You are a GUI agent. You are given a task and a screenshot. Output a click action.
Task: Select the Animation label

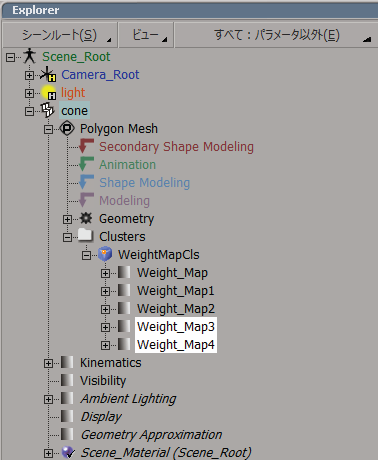click(x=127, y=165)
